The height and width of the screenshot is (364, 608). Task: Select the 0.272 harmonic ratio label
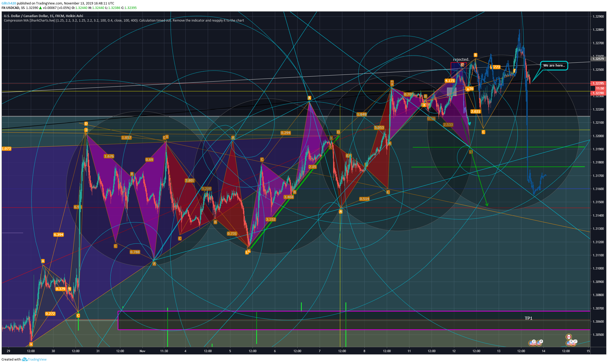click(50, 314)
